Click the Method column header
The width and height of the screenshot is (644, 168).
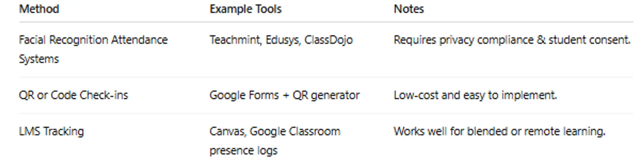(x=39, y=9)
